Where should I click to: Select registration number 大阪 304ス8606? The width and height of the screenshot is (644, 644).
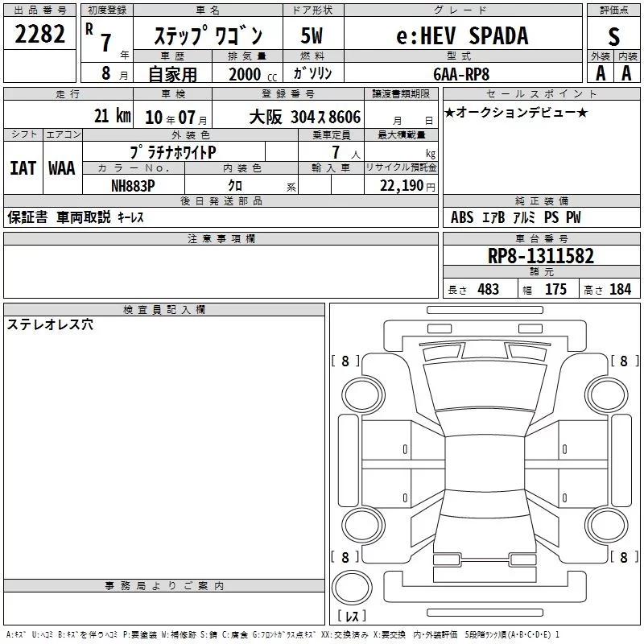tap(305, 117)
